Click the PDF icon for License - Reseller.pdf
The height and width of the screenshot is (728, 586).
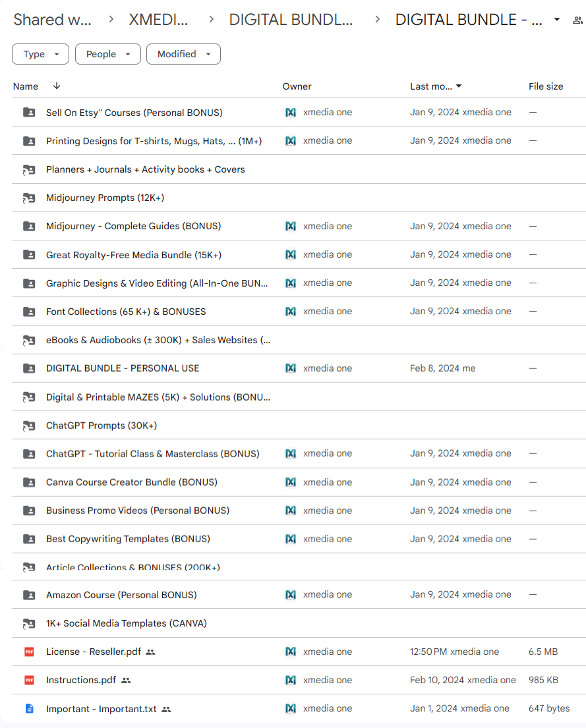29,652
